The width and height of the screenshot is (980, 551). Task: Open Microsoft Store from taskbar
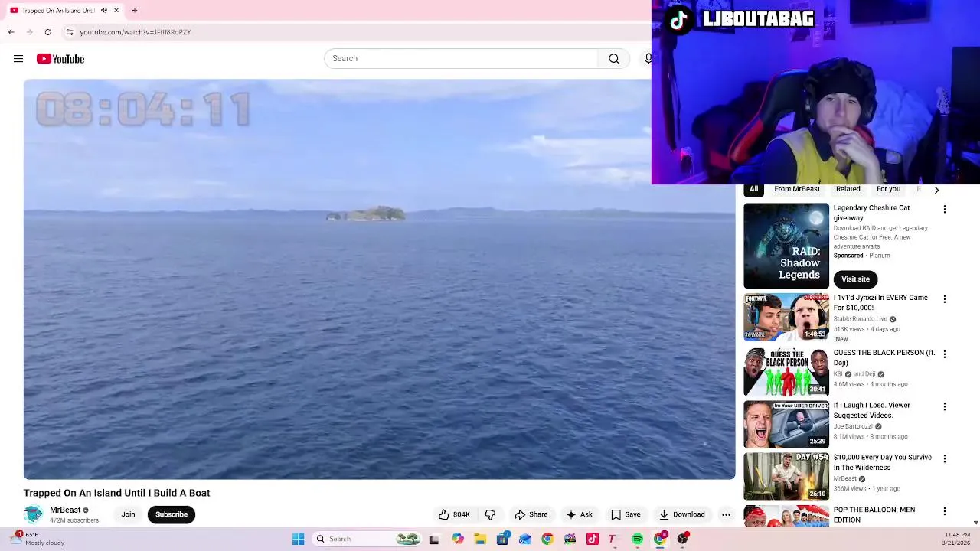(502, 539)
